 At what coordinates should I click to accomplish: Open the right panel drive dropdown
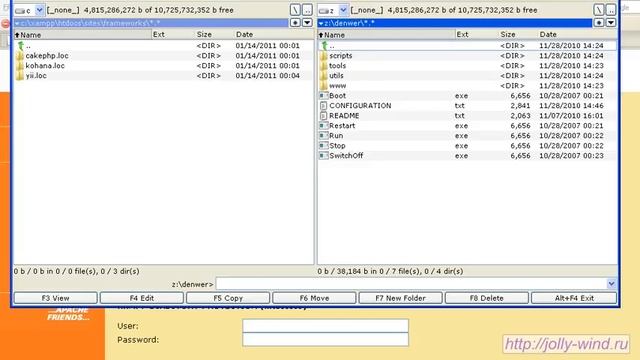pos(343,10)
